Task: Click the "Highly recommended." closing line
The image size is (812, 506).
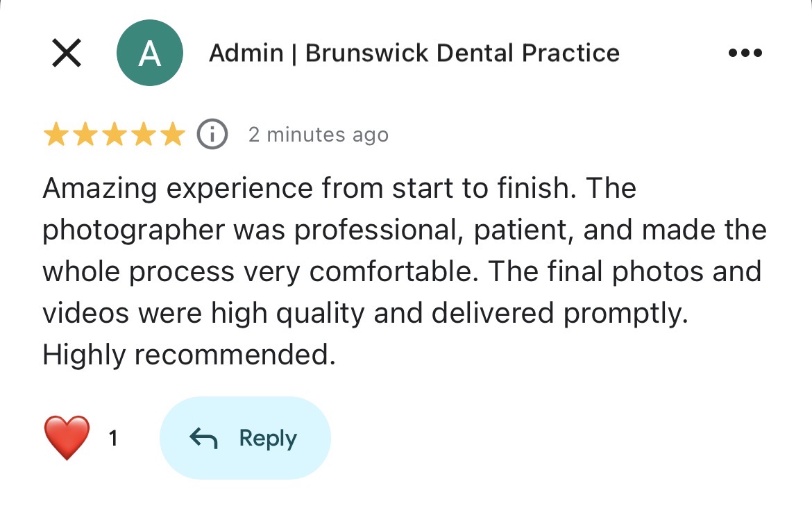Action: (189, 355)
